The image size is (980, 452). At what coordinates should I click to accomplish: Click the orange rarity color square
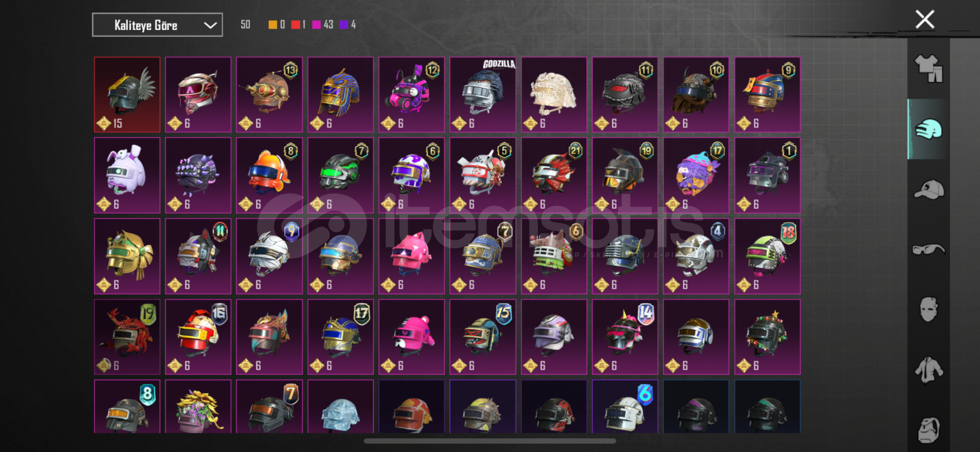tap(273, 25)
